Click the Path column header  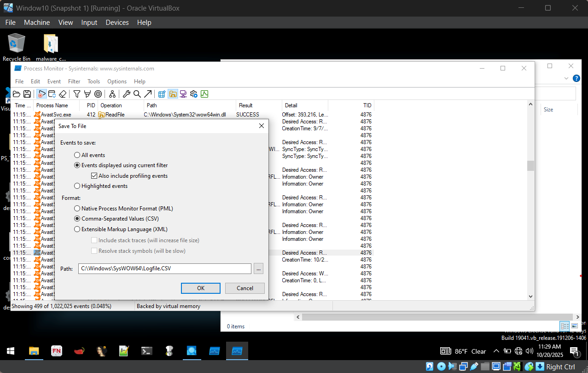[190, 105]
